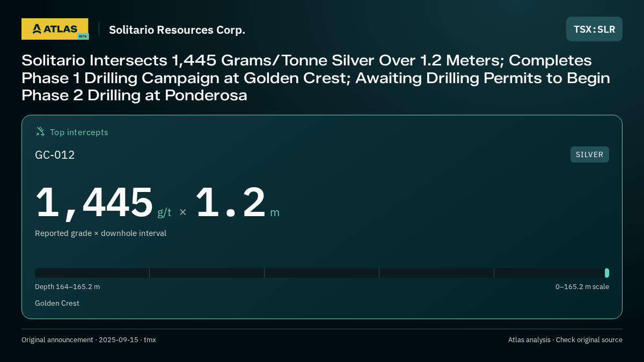Open the TSX:SLR ticker badge
Screen dimensions: 644x362
pyautogui.click(x=594, y=29)
